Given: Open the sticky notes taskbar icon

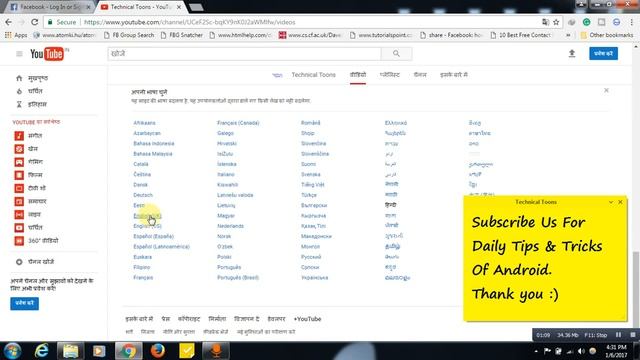Looking at the screenshot, I should click(187, 351).
